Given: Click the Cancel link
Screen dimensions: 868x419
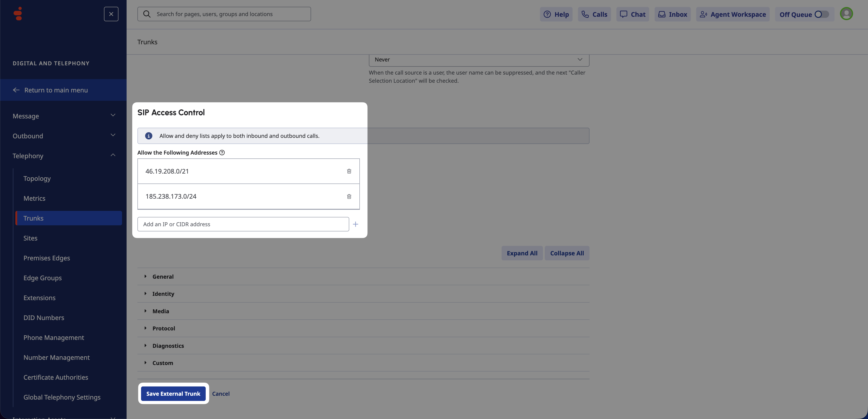Looking at the screenshot, I should (x=221, y=393).
